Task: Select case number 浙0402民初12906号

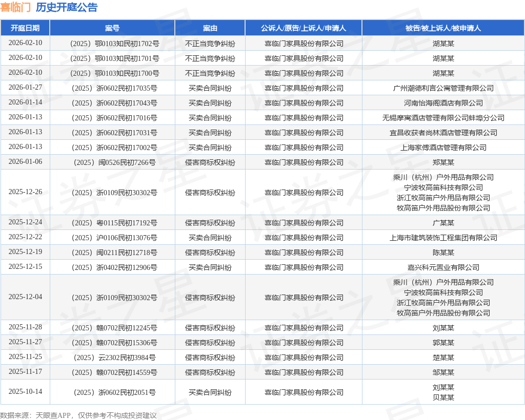Action: click(x=114, y=267)
